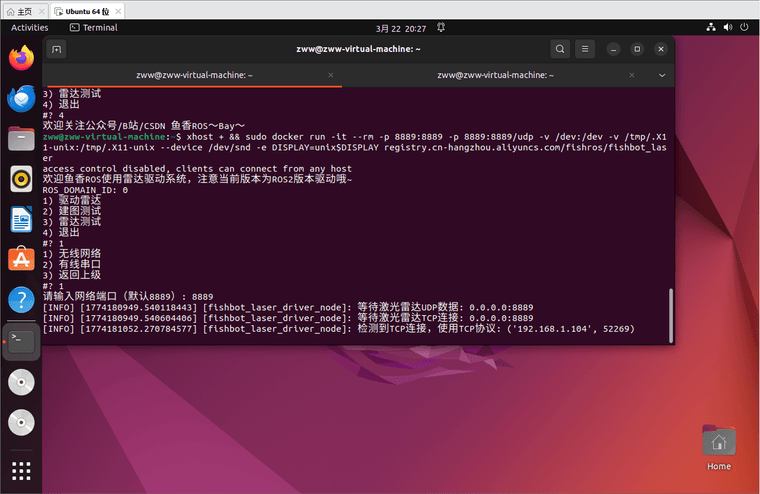760x494 pixels.
Task: Switch to second zww@zww-virtual-machine tab
Action: point(495,75)
